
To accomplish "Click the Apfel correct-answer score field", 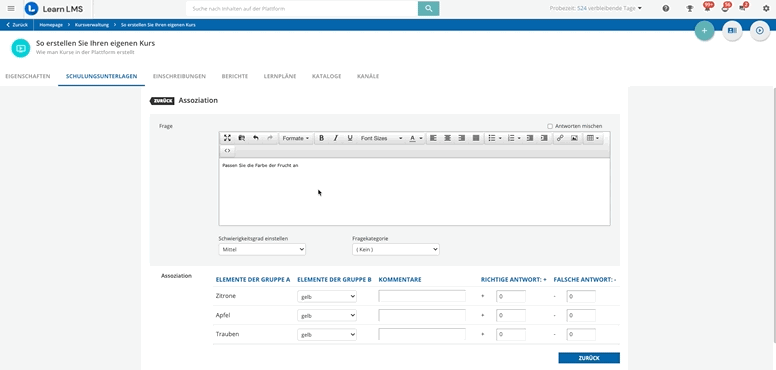I will 511,315.
